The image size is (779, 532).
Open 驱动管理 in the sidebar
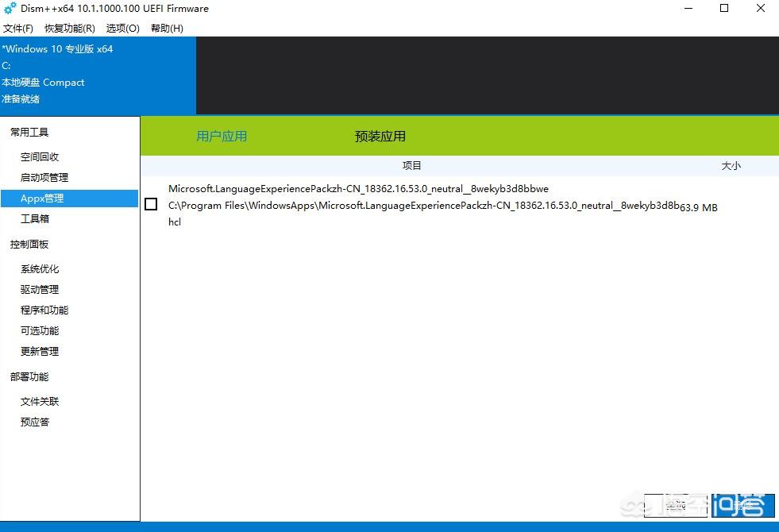pyautogui.click(x=40, y=289)
